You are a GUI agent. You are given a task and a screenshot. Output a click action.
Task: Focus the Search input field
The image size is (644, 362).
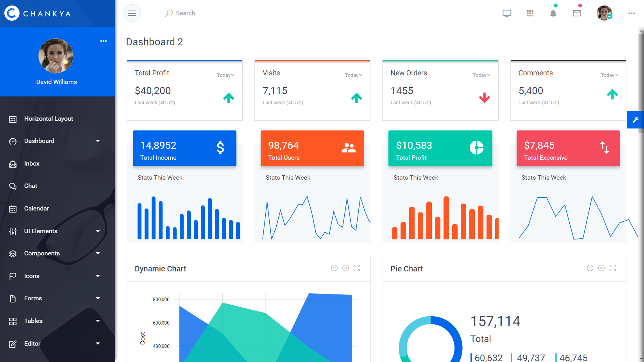(x=185, y=13)
